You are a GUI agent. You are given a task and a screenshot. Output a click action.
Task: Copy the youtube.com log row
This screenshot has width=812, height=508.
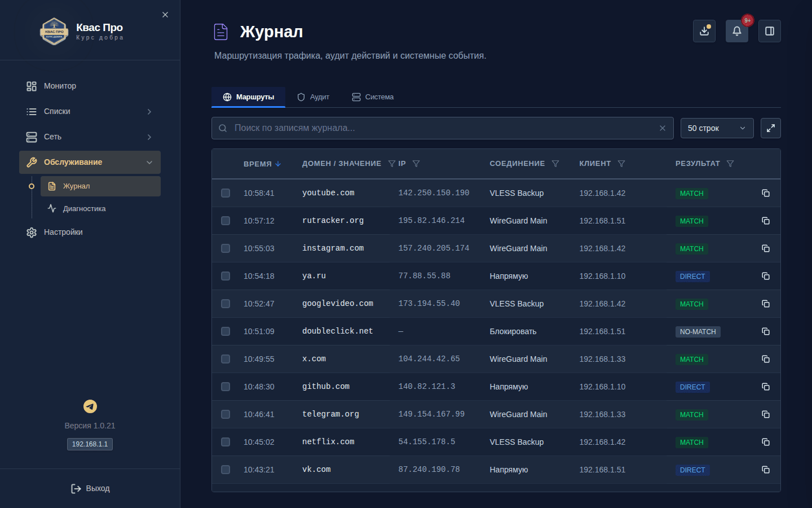(766, 193)
